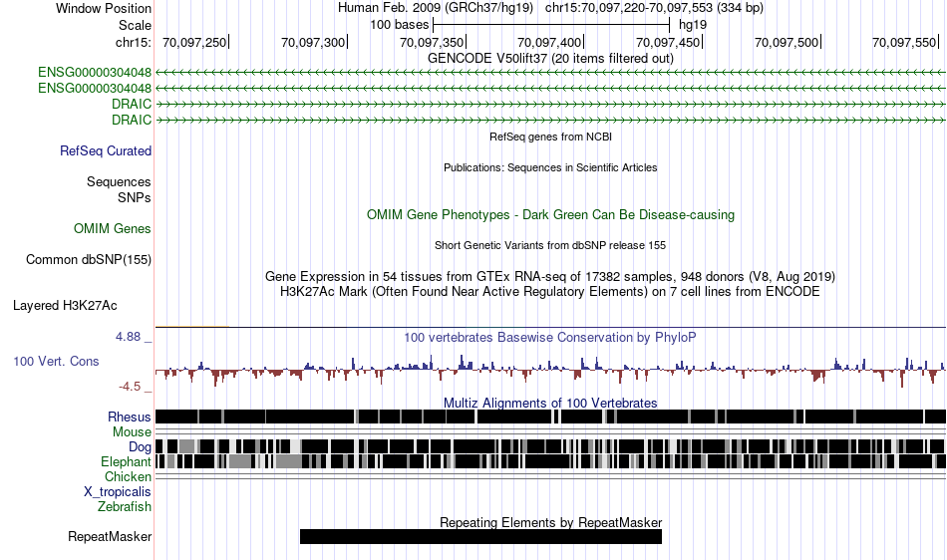Open Layered H3K27Ac track label
Viewport: 947px width, 560px height.
click(65, 305)
